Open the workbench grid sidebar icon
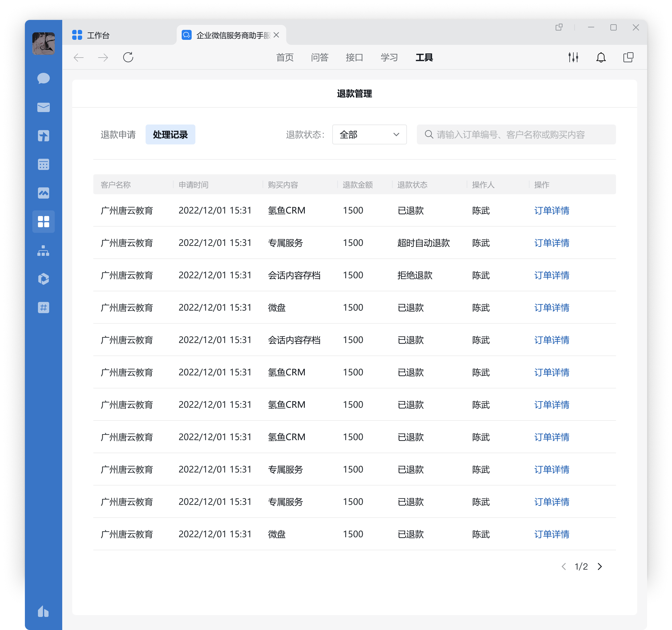The height and width of the screenshot is (630, 672). [x=43, y=222]
